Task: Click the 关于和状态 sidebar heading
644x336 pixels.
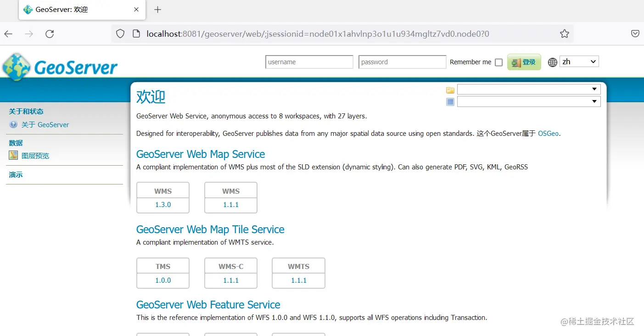Action: [x=26, y=112]
